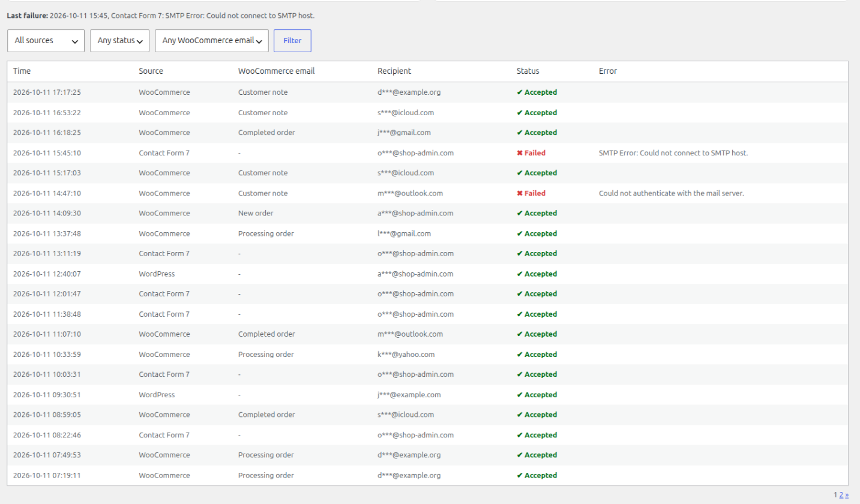Click WordPress source in the 12:40:07 row
Screen dimensions: 860x504
[x=157, y=274]
